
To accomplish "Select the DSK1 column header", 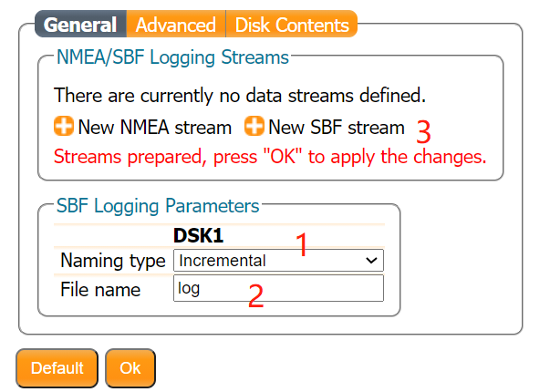I will [x=198, y=235].
